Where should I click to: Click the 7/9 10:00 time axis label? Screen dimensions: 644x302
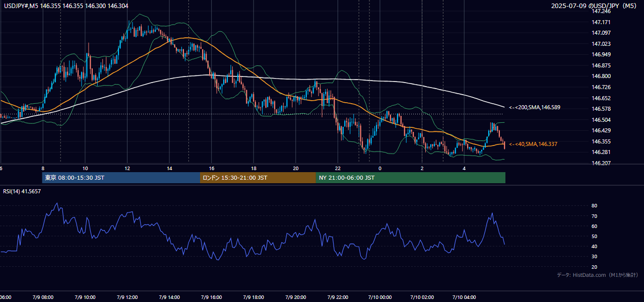[x=85, y=297]
